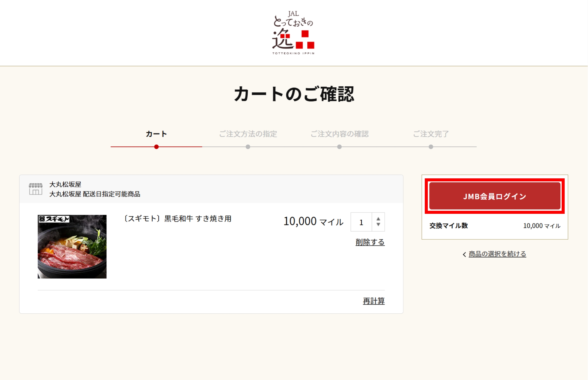Click the カートのご確認 page heading
588x380 pixels.
(294, 94)
